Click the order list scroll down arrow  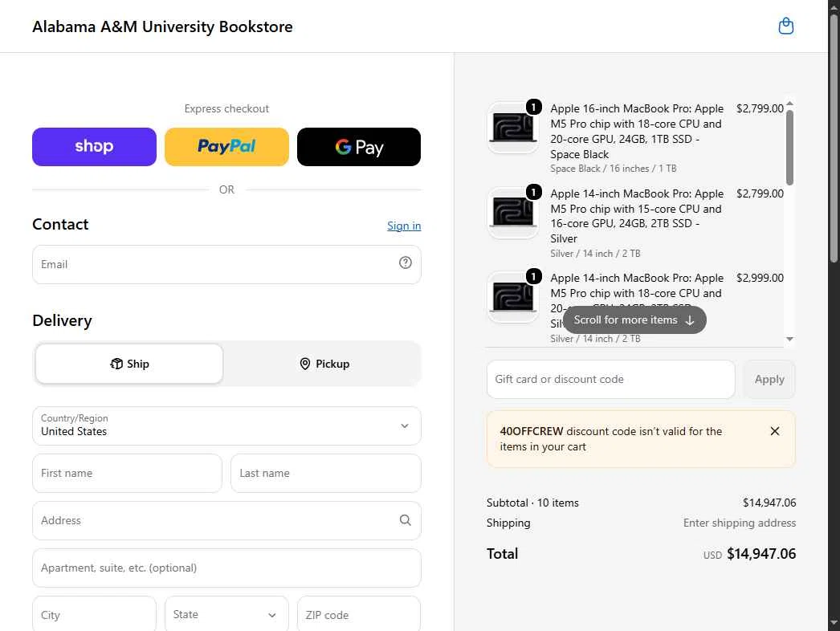click(x=789, y=339)
